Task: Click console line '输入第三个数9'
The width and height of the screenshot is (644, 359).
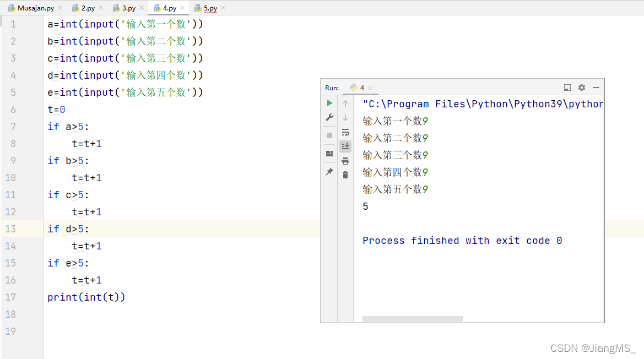Action: pyautogui.click(x=395, y=155)
